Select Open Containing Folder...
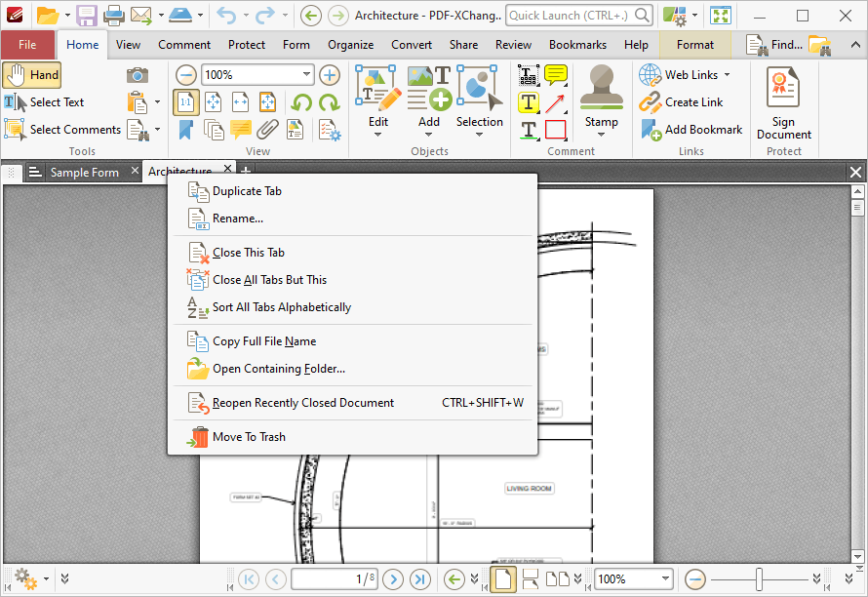The height and width of the screenshot is (597, 868). pos(352,369)
